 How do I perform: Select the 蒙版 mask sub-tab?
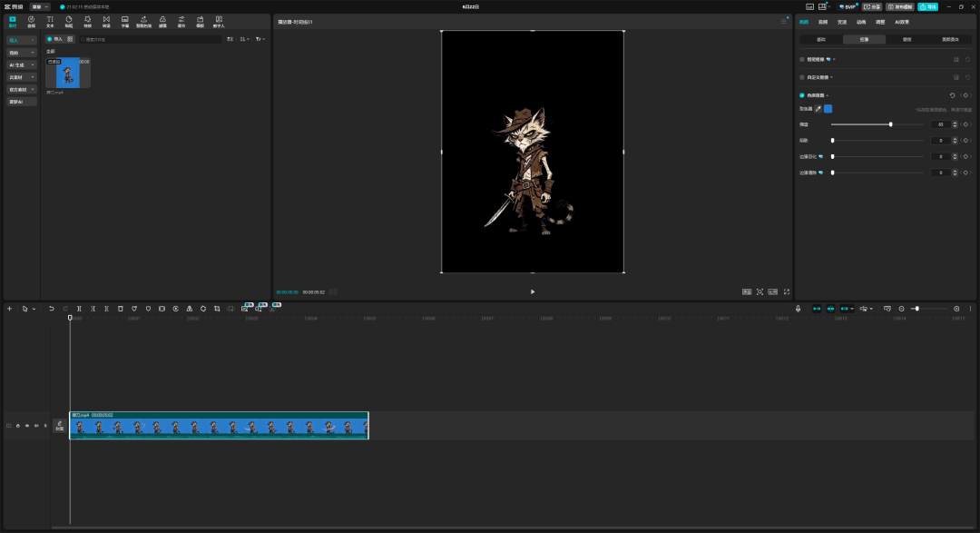pos(906,39)
